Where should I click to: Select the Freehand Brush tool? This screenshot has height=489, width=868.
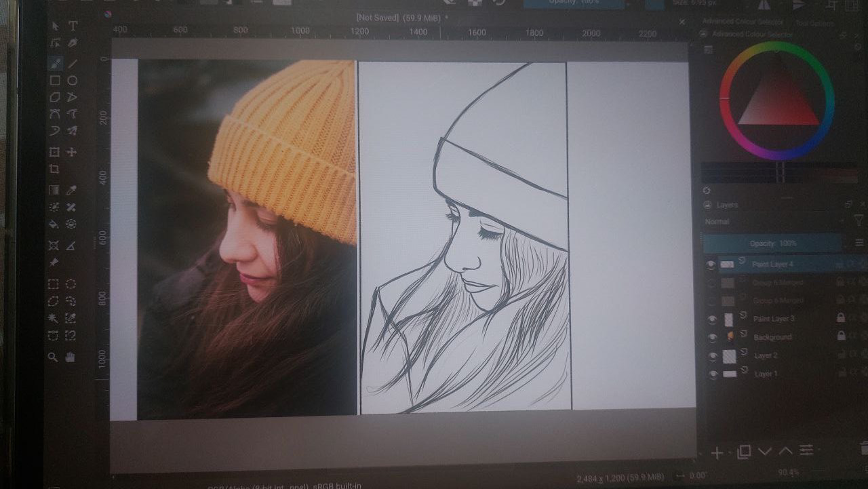coord(55,63)
